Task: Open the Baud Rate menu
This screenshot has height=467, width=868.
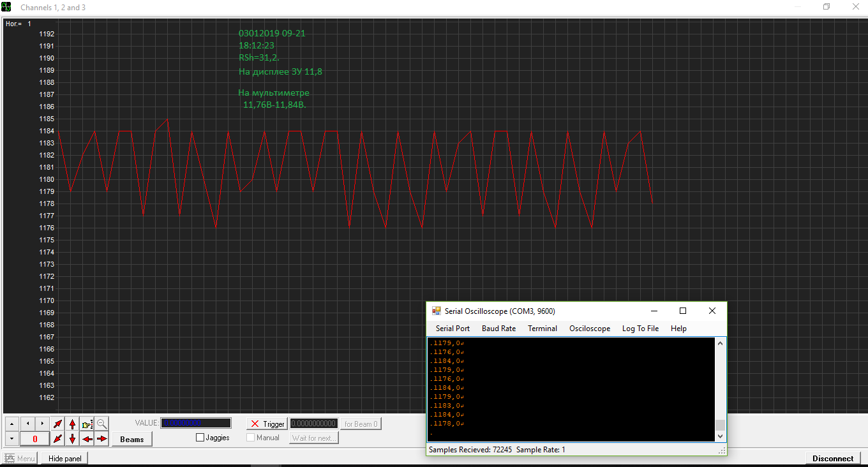Action: point(498,329)
